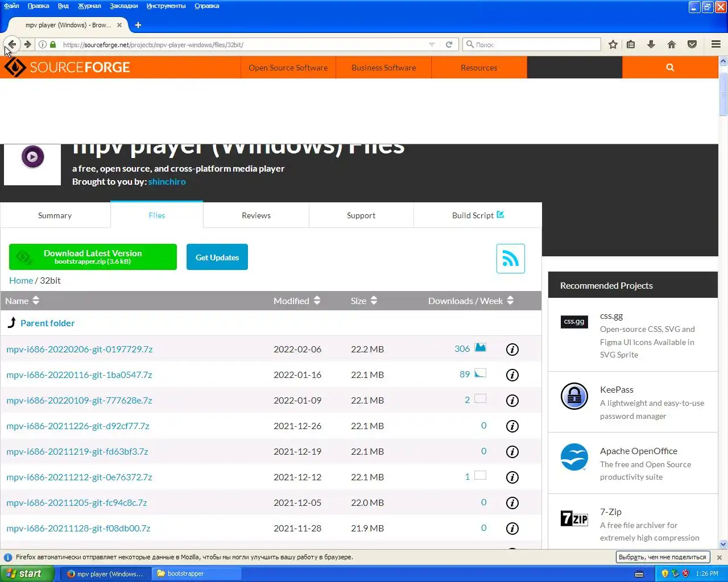Open the SourceForge search magnifier
The width and height of the screenshot is (728, 582).
[x=670, y=67]
